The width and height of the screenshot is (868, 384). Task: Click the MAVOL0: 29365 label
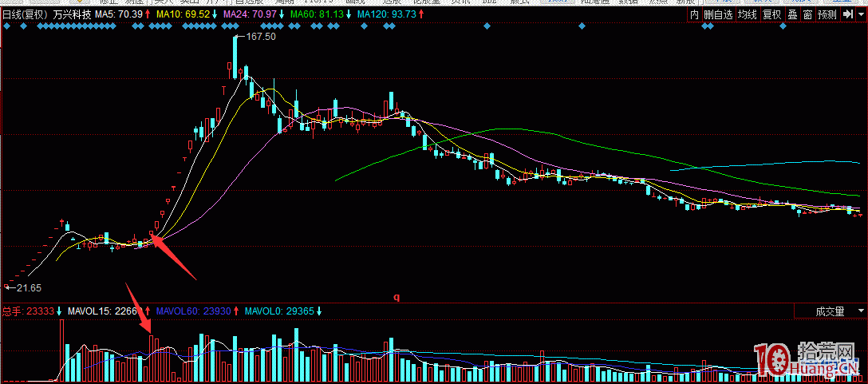point(279,311)
